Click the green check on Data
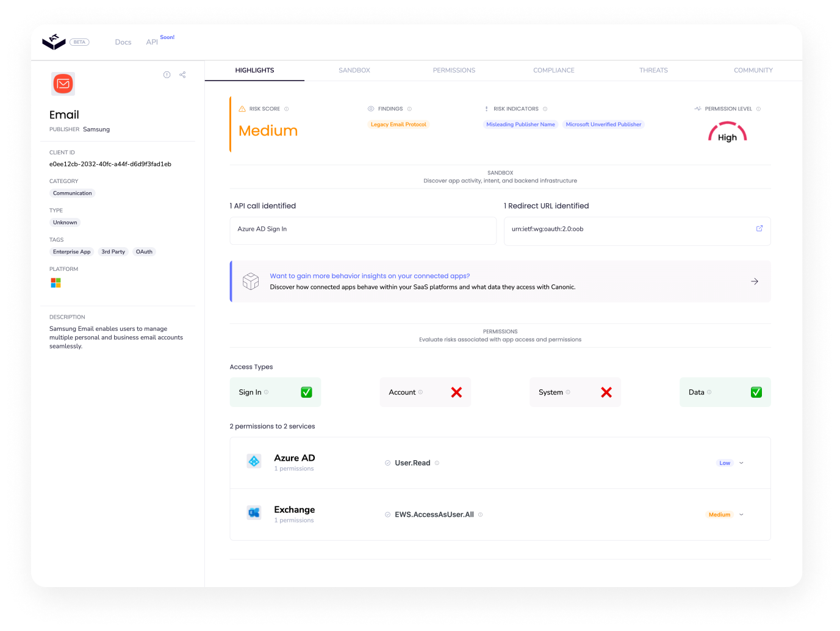 coord(756,392)
